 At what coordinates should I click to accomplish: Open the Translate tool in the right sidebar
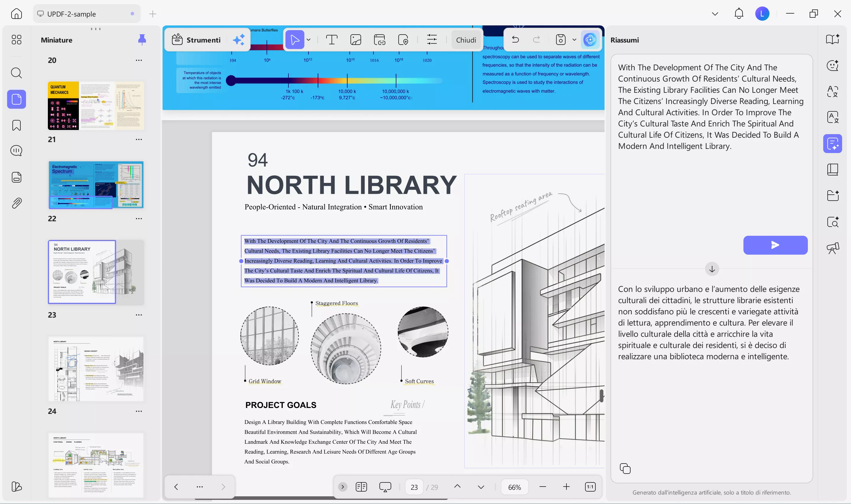(833, 117)
